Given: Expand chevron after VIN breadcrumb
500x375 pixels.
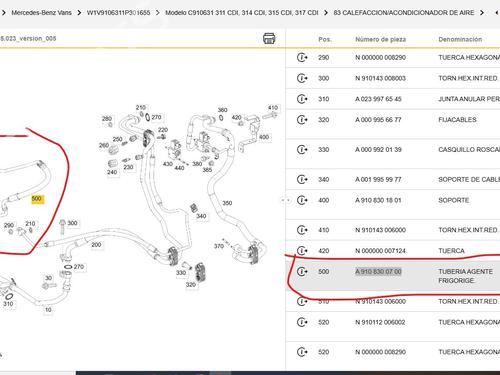Looking at the screenshot, I should (158, 13).
